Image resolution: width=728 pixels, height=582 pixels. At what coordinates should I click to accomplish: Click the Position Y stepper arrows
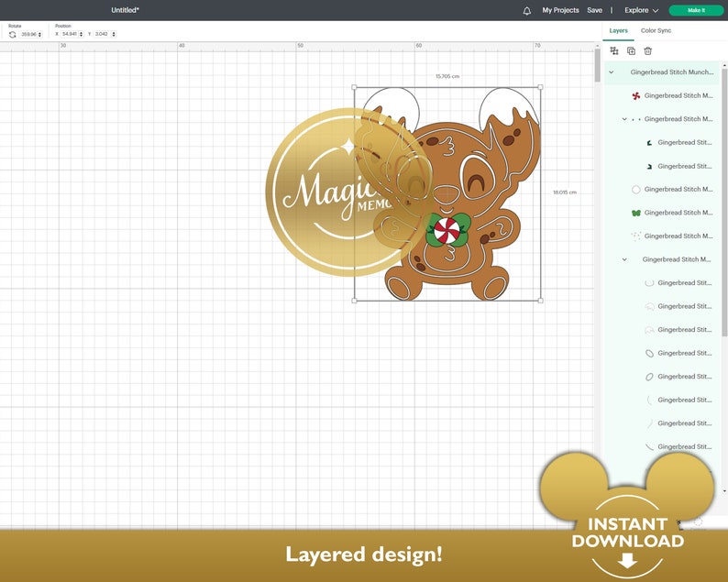click(x=114, y=34)
